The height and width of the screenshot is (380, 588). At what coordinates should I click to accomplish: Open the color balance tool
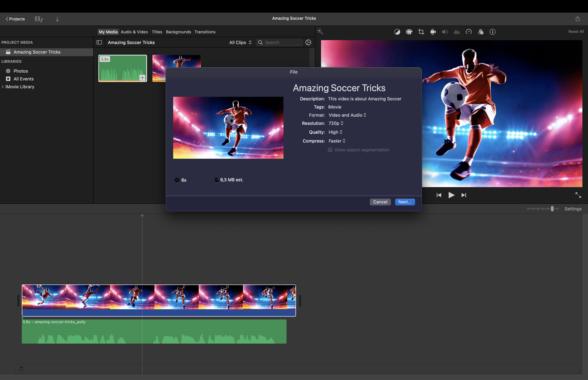tap(397, 32)
